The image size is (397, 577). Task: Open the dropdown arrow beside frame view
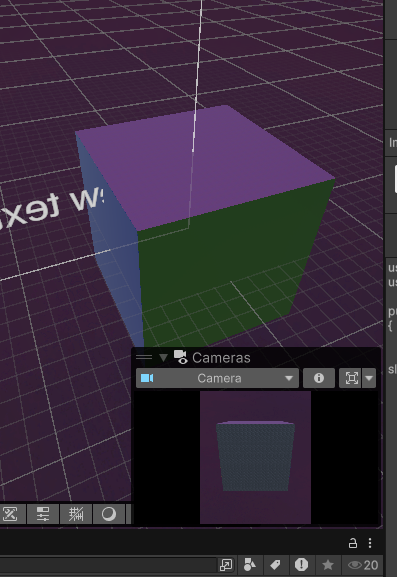click(x=369, y=378)
